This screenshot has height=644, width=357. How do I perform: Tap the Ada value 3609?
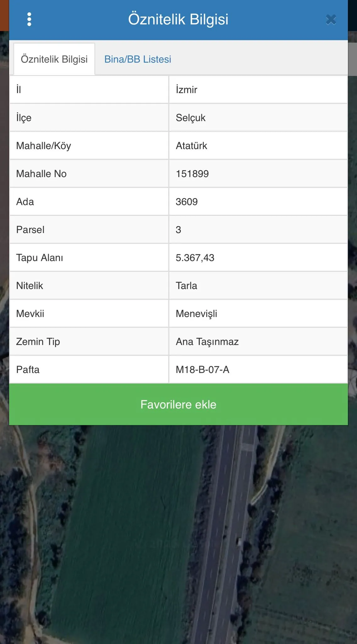pos(187,202)
